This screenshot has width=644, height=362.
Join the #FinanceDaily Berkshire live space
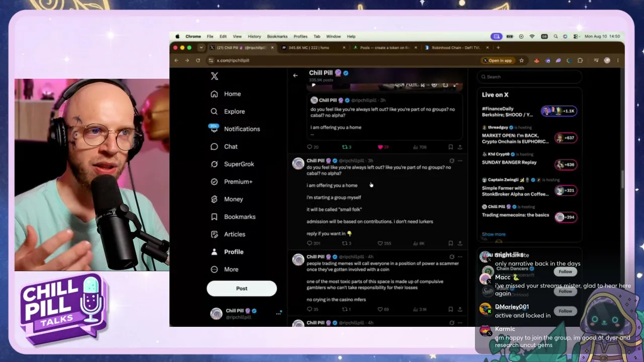pos(529,111)
